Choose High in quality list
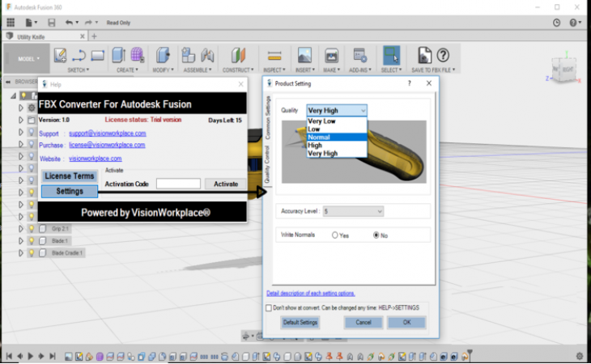The width and height of the screenshot is (591, 364). tap(337, 146)
